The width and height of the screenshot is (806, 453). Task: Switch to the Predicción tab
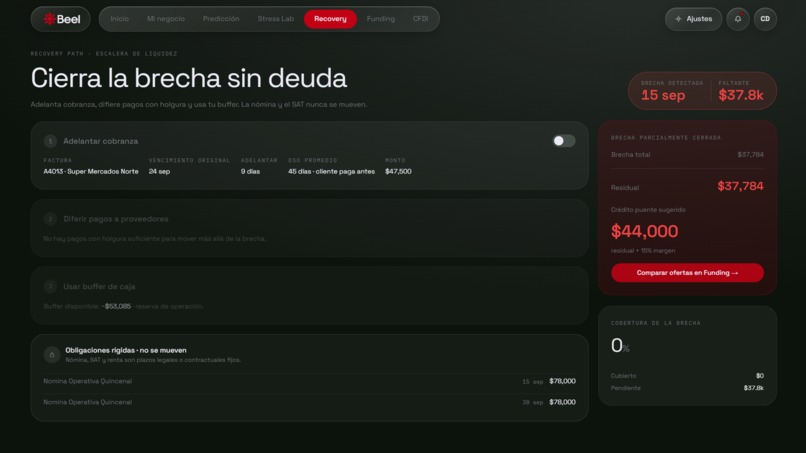point(221,19)
